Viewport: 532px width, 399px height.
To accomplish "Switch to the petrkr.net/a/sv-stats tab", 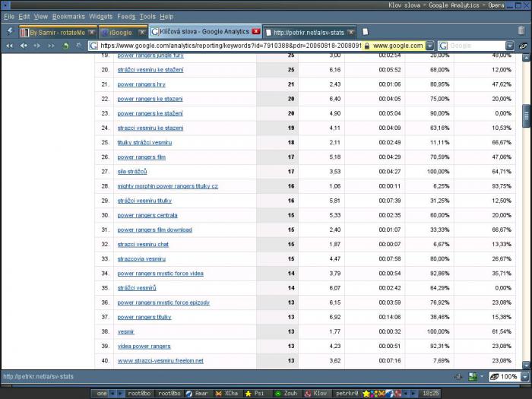I will coord(309,33).
